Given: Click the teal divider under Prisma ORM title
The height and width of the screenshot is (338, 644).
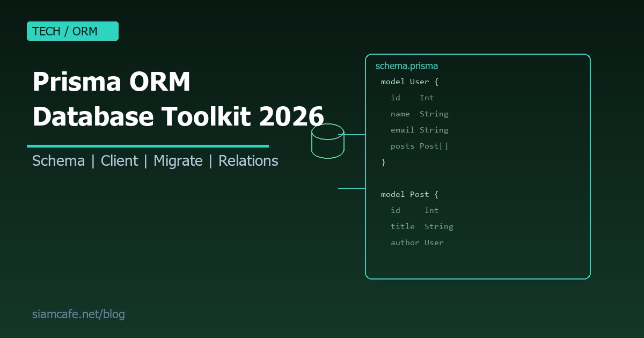Looking at the screenshot, I should (x=148, y=146).
